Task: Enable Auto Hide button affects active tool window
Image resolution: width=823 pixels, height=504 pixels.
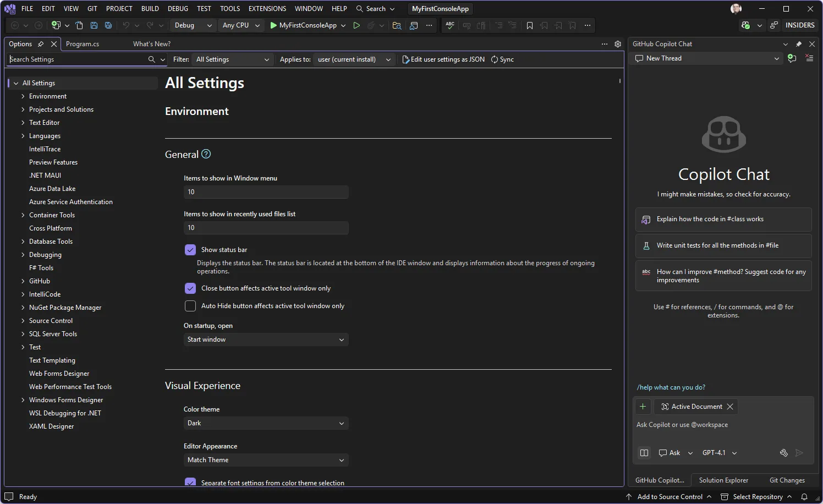Action: coord(190,306)
